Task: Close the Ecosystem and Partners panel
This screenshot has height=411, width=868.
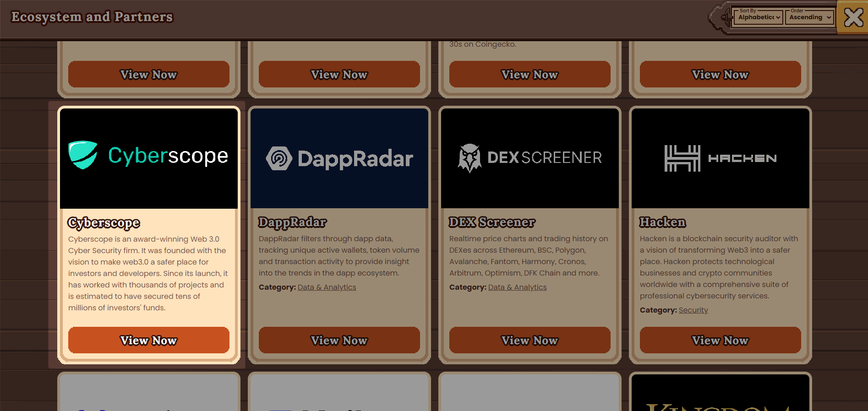Action: [x=853, y=18]
